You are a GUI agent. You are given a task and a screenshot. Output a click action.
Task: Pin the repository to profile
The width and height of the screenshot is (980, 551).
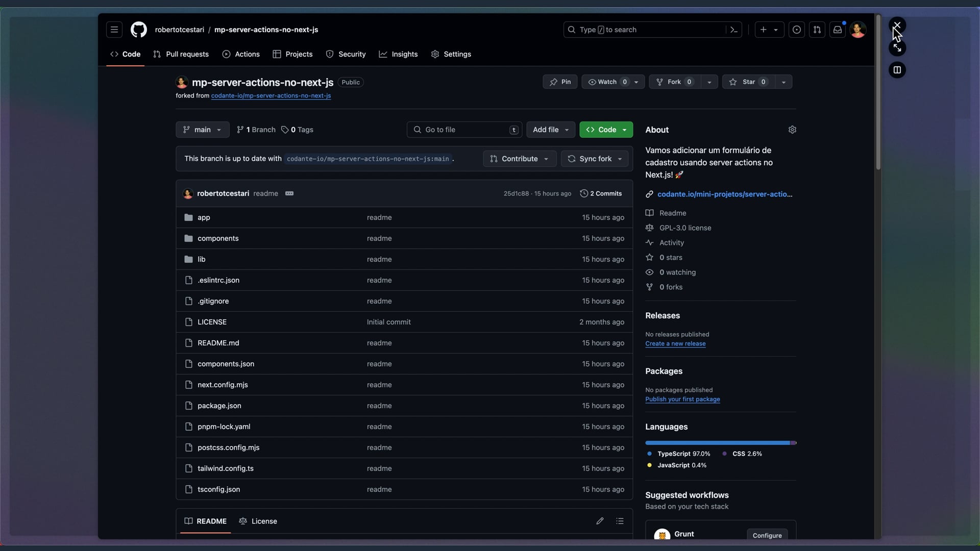pyautogui.click(x=560, y=82)
